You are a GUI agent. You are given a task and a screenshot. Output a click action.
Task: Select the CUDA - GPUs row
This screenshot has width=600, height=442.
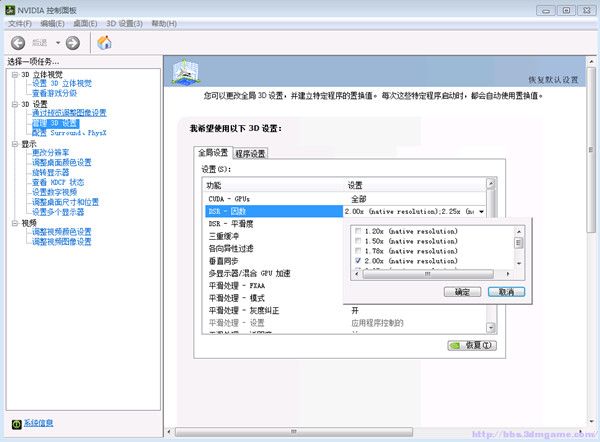click(346, 199)
